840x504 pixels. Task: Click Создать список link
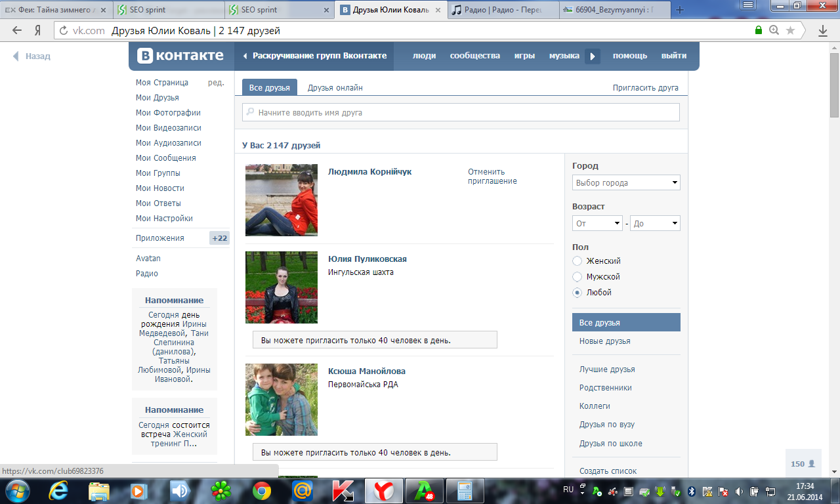tap(608, 471)
